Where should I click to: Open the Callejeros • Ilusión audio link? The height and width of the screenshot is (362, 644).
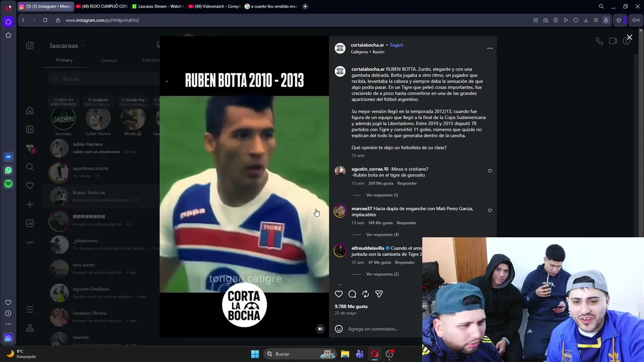(367, 52)
